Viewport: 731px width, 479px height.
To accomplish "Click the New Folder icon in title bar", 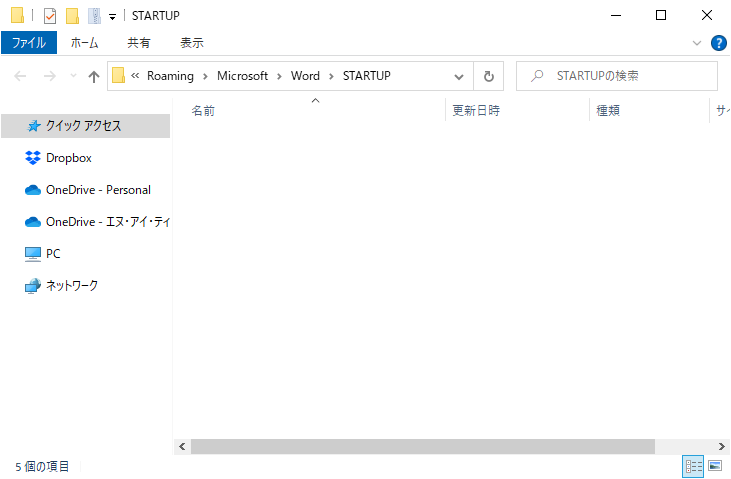I will pyautogui.click(x=72, y=16).
